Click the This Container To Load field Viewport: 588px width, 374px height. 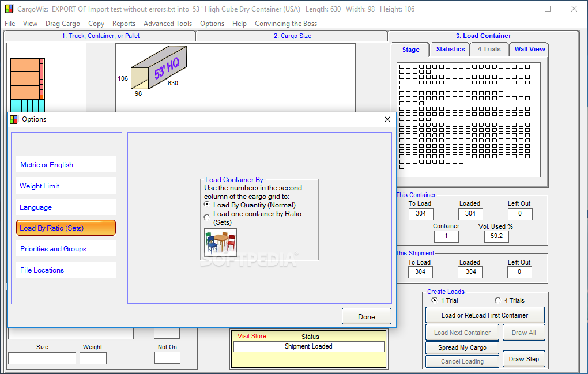click(421, 214)
